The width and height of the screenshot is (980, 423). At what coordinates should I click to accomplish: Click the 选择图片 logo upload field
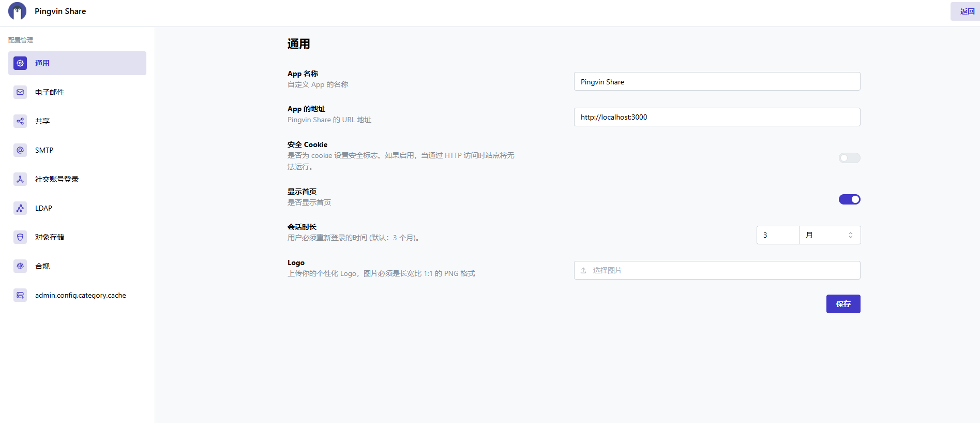pyautogui.click(x=717, y=270)
